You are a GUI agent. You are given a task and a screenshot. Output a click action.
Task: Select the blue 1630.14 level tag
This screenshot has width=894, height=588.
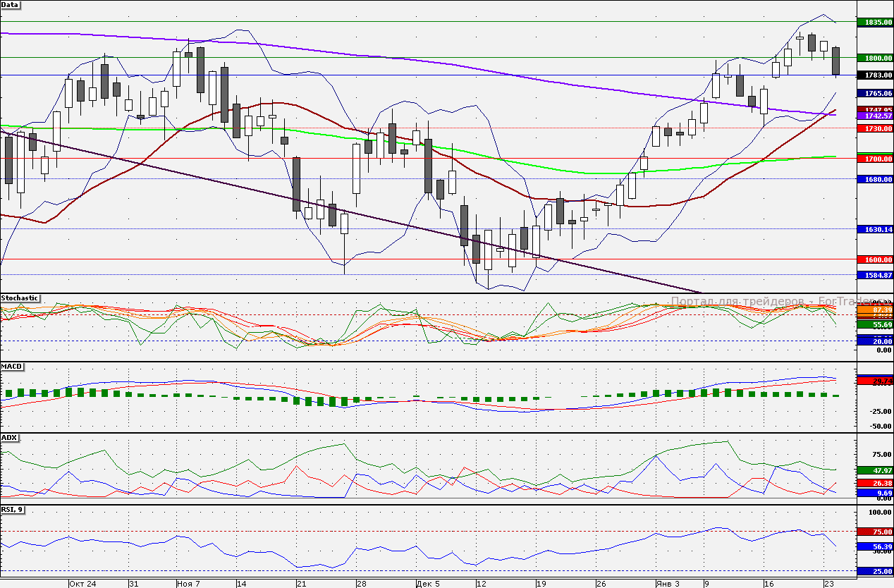click(x=875, y=229)
